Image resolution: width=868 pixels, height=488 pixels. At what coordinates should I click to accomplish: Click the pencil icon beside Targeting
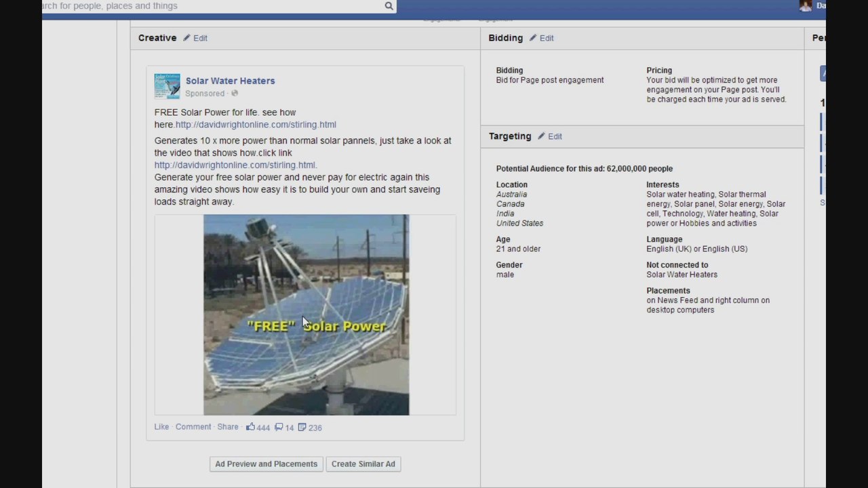coord(541,136)
